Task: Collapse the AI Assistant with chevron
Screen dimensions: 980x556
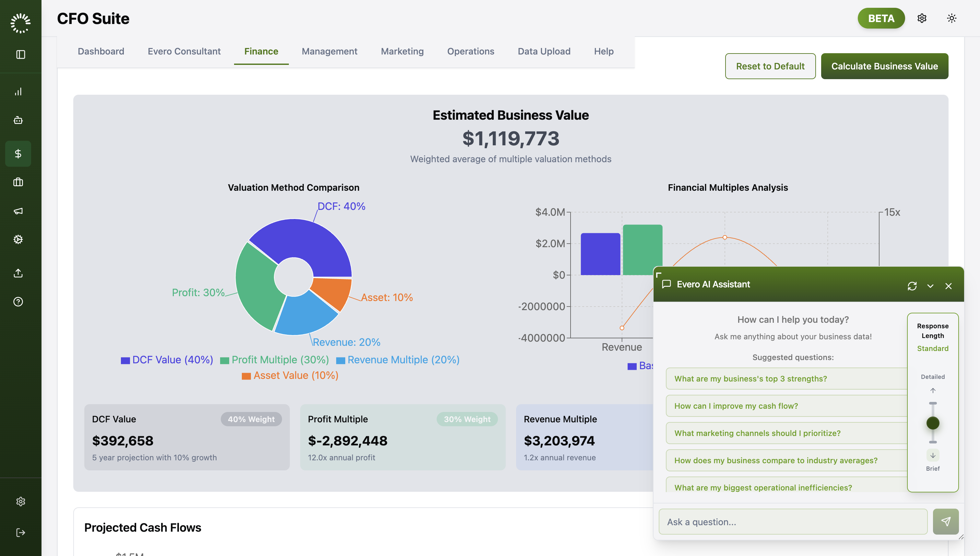Action: click(930, 286)
